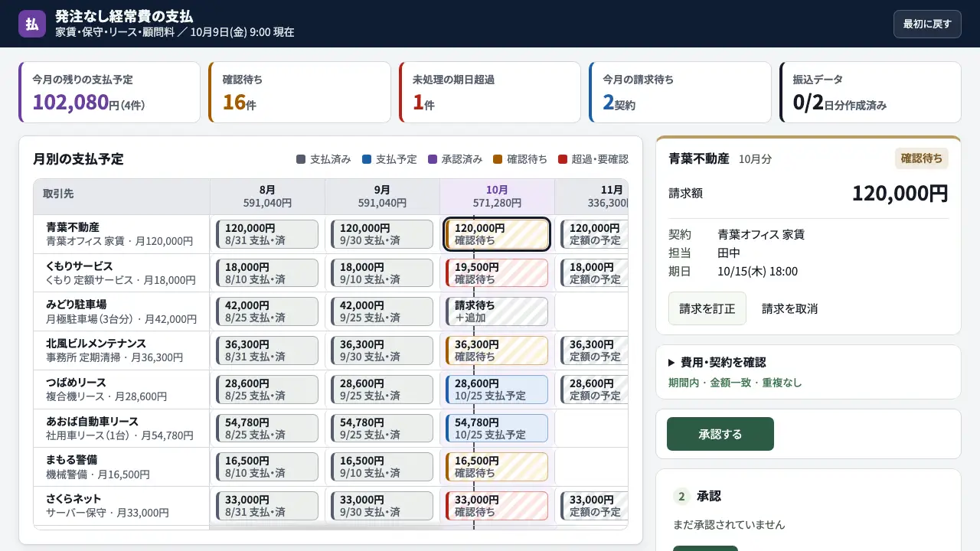Click the 振込データ 0/2 card
This screenshot has height=551, width=980.
click(x=871, y=93)
